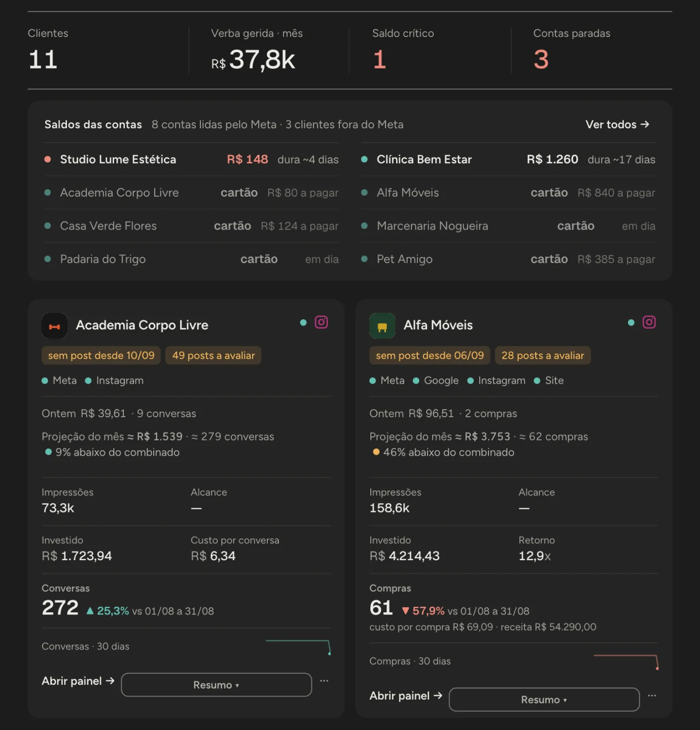Click Site channel tag on Alfa Móveis
The image size is (700, 730).
(549, 381)
